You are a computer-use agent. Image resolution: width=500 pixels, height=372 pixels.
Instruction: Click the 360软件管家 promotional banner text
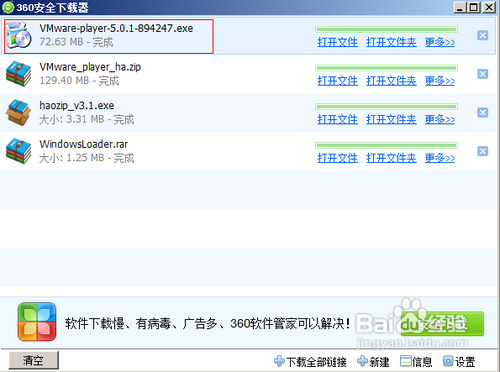207,323
